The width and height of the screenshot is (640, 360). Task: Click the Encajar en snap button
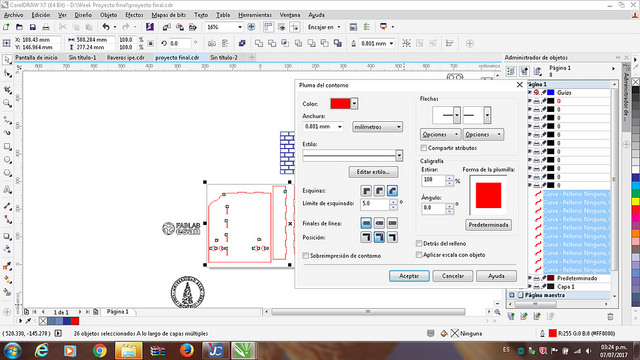point(324,27)
